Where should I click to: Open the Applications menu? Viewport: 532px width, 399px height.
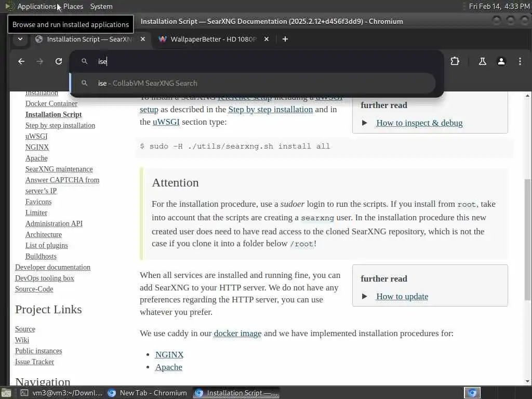pyautogui.click(x=37, y=6)
